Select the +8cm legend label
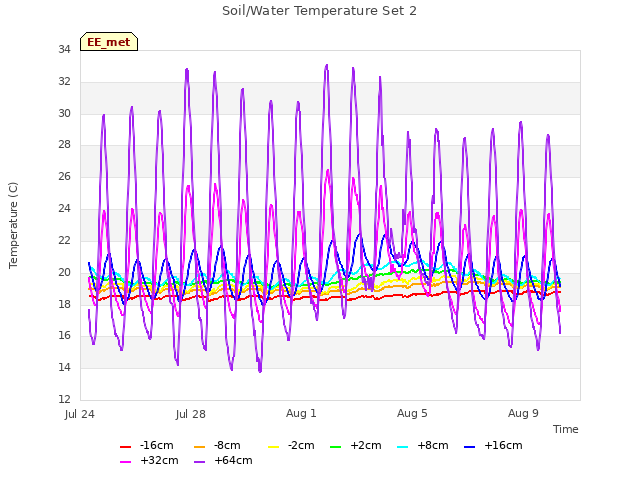The image size is (640, 480). (x=433, y=445)
